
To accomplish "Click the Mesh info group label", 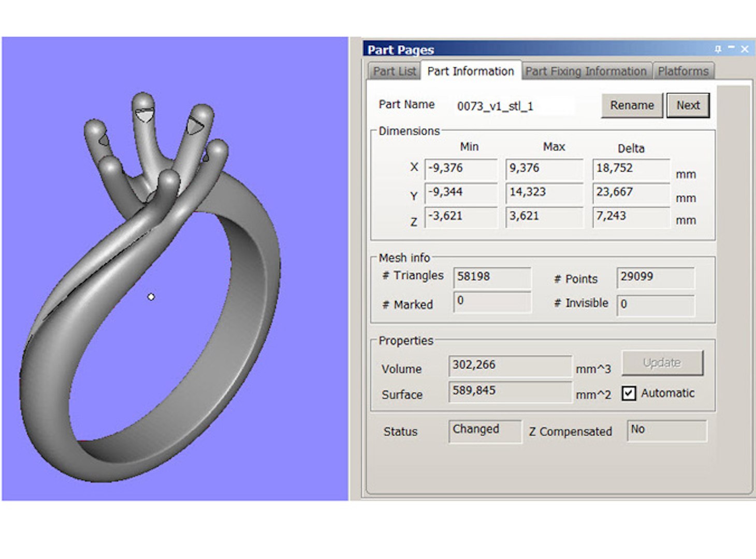I will (404, 258).
